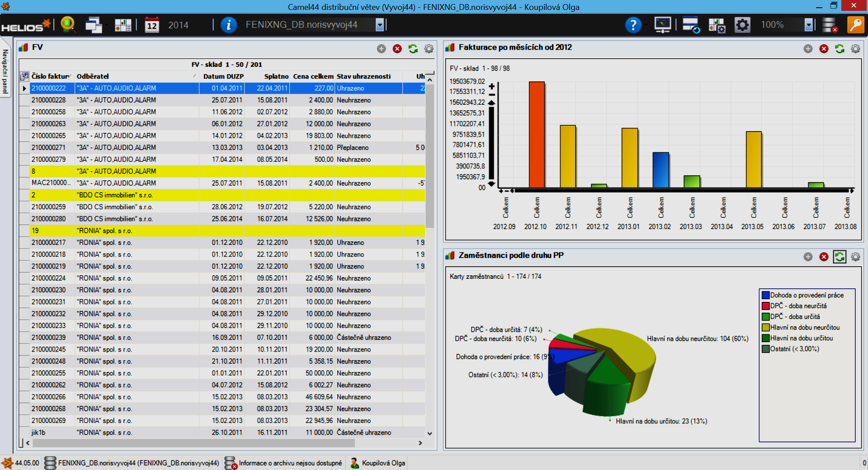Viewport: 868px width, 470px height.
Task: Open the dashboard tiles icon in left toolbar
Action: [123, 25]
